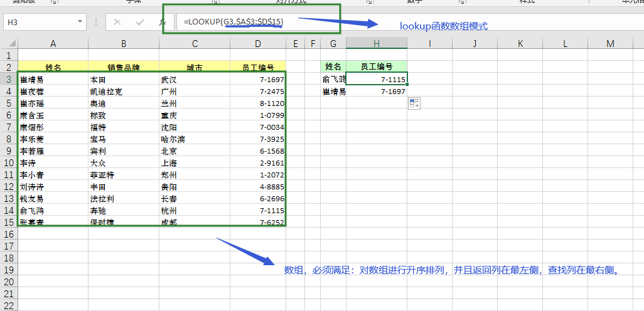This screenshot has width=644, height=311.
Task: Click the select-all corner triangle
Action: pyautogui.click(x=12, y=43)
